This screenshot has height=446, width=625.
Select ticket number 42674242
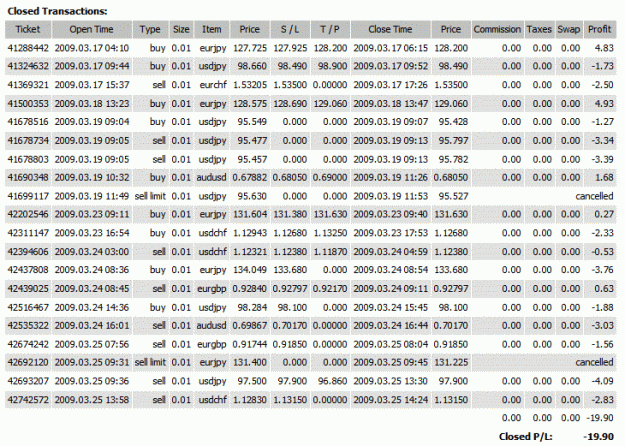pos(28,344)
